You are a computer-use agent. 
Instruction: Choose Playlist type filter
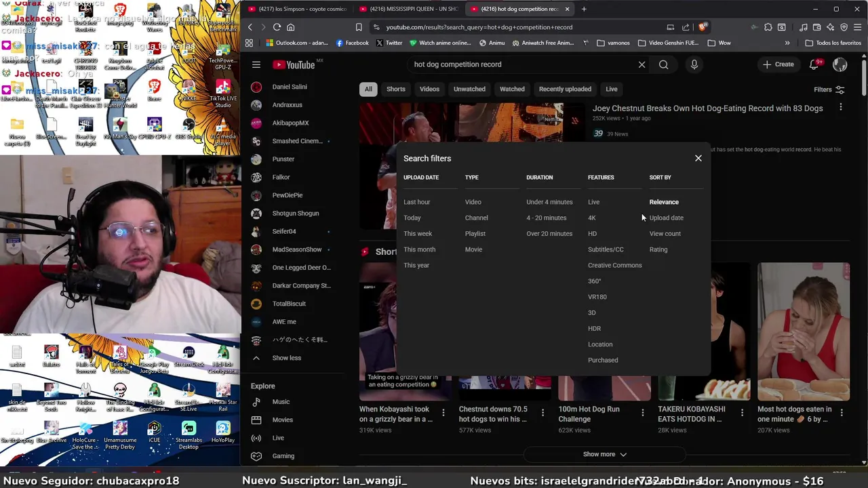(x=475, y=234)
